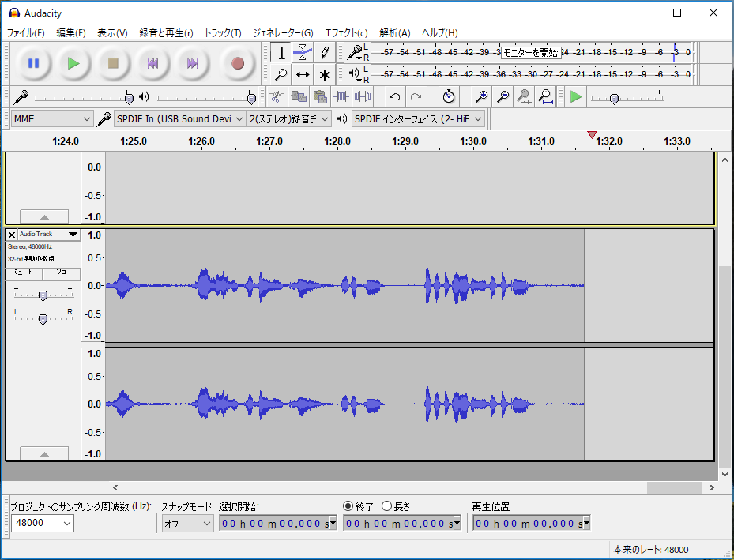Adjust the playback volume slider
Image resolution: width=734 pixels, height=560 pixels.
click(251, 98)
